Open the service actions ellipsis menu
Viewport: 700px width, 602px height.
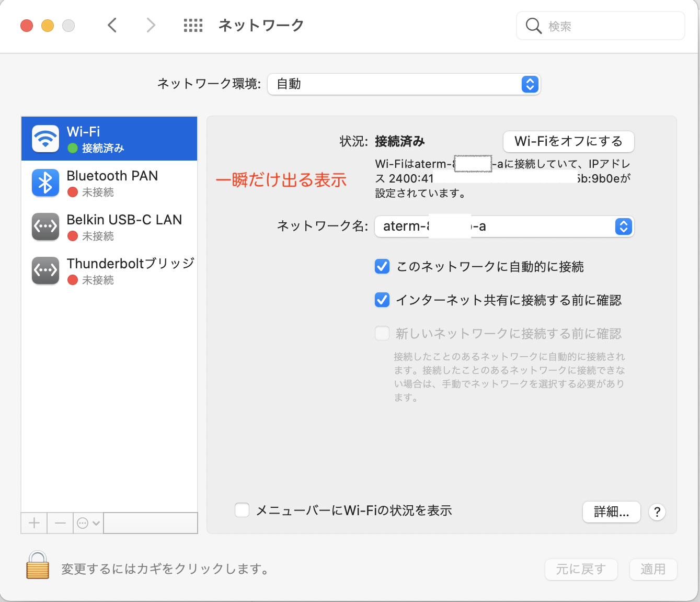point(88,523)
